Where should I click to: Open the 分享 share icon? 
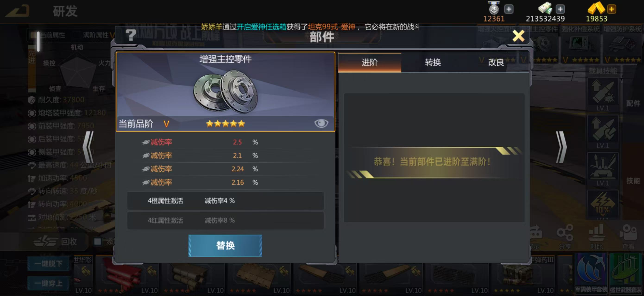[x=565, y=237]
